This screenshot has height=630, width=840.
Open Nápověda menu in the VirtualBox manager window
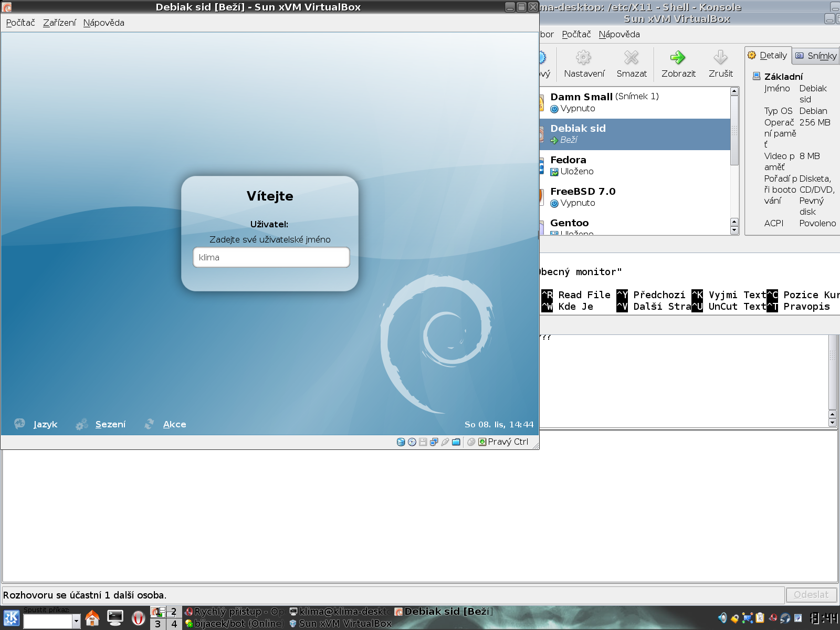click(619, 34)
